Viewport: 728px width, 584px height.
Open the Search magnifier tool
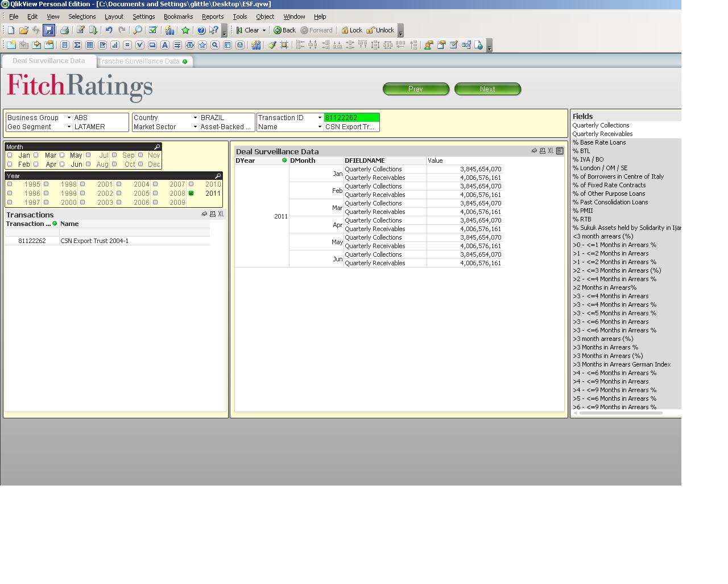pos(138,30)
